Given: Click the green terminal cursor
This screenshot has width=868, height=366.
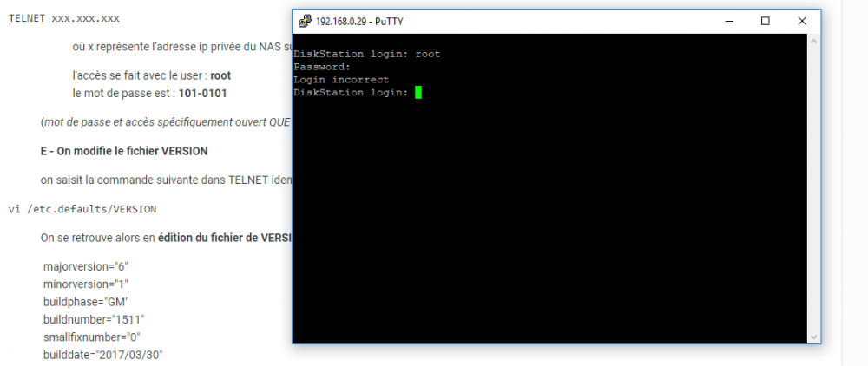Looking at the screenshot, I should coord(418,92).
